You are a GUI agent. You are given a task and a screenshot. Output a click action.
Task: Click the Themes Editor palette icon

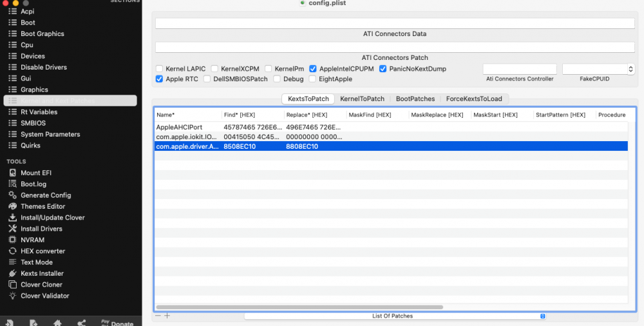[x=13, y=206]
